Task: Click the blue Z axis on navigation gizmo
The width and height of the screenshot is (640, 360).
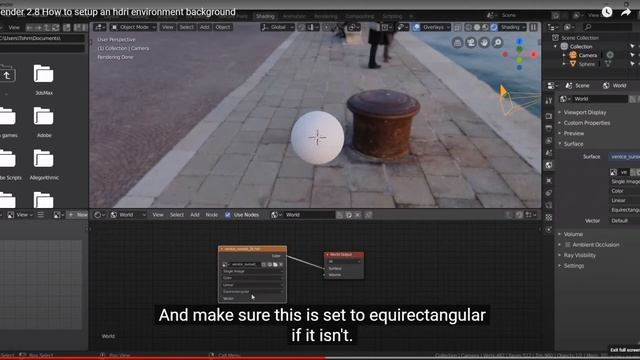Action: point(519,42)
